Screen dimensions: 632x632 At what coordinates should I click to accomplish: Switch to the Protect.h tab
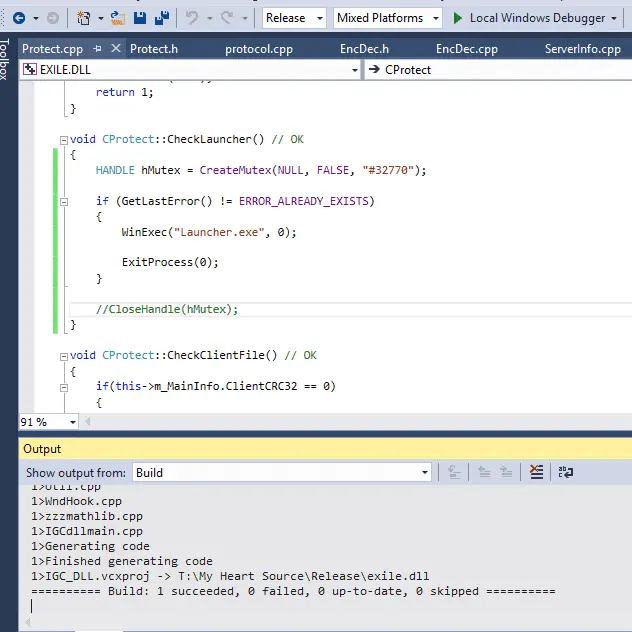pyautogui.click(x=154, y=49)
